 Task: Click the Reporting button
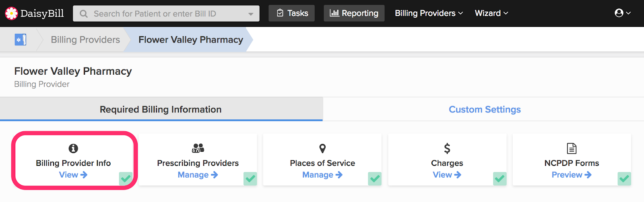[x=354, y=13]
